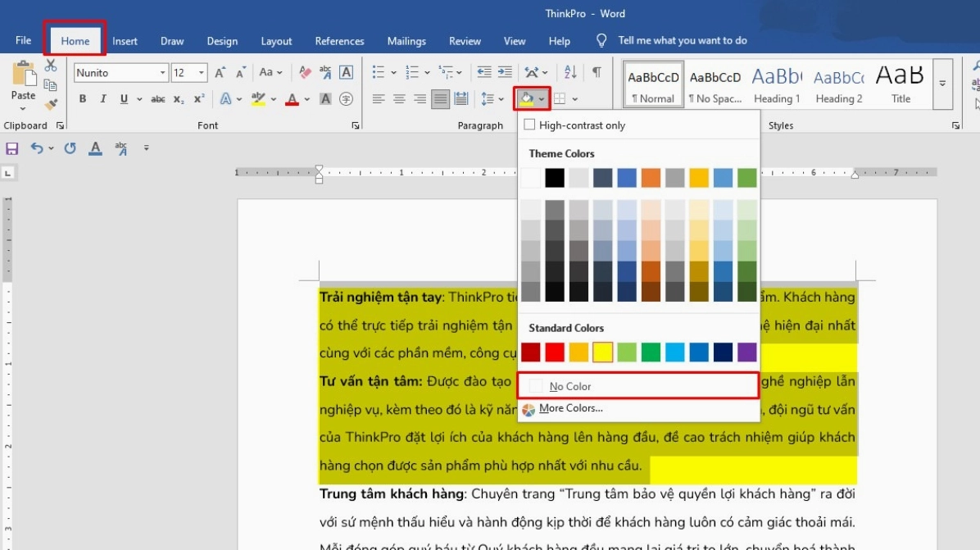Pick the standard Yellow color swatch
980x550 pixels.
[x=602, y=352]
